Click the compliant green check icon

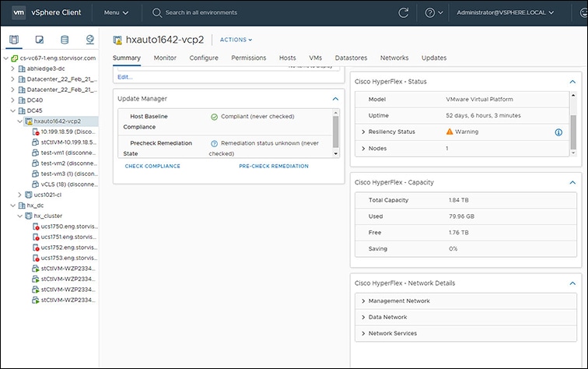(x=214, y=117)
